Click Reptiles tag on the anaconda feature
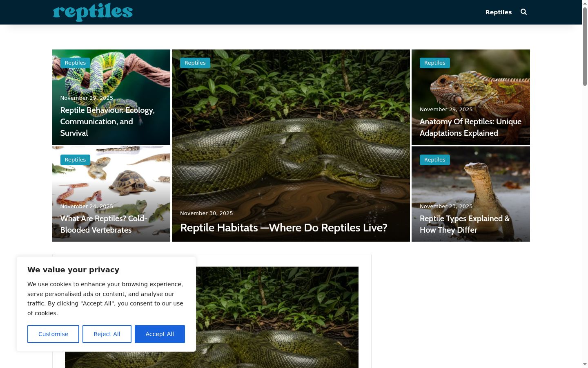The image size is (588, 368). coord(195,63)
